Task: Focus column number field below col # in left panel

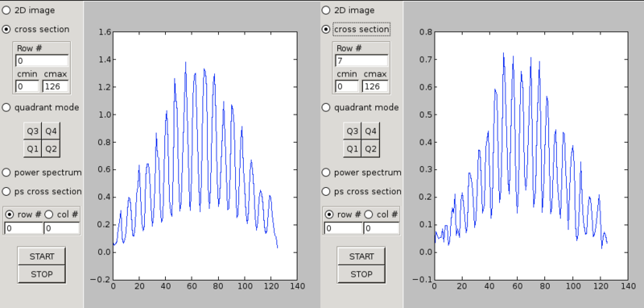Action: pos(62,228)
